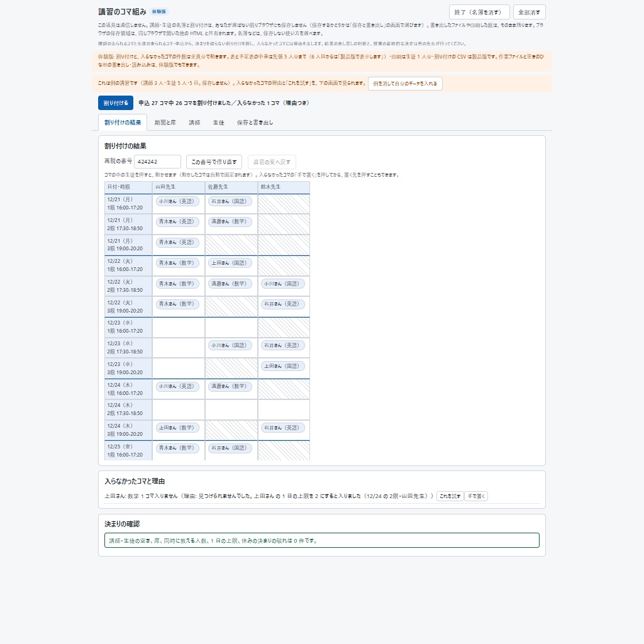Select 青木さん（数学） chip in 12/25 1限 row
This screenshot has height=644, width=644.
click(x=177, y=448)
